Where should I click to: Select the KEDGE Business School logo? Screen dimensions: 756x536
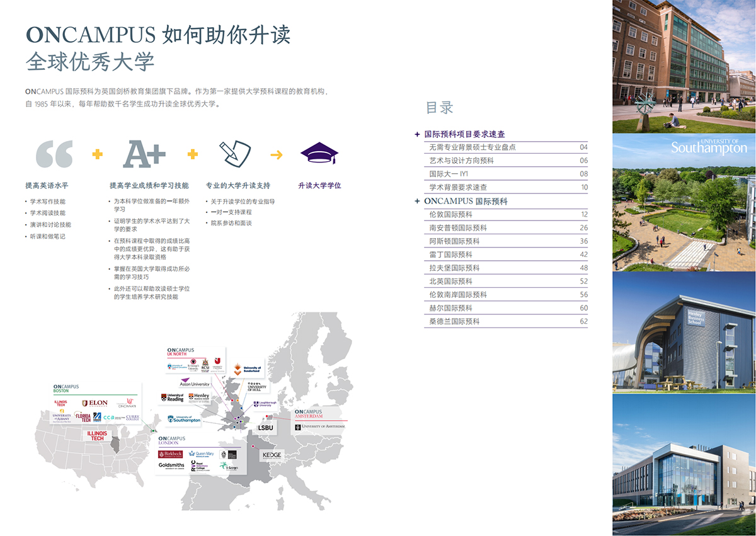(272, 455)
